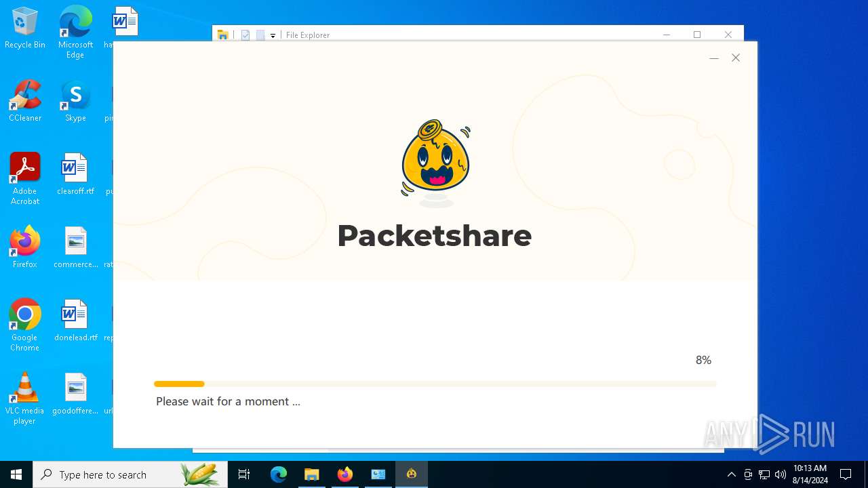This screenshot has width=868, height=488.
Task: Select the donelead.rtf document icon
Action: (75, 321)
